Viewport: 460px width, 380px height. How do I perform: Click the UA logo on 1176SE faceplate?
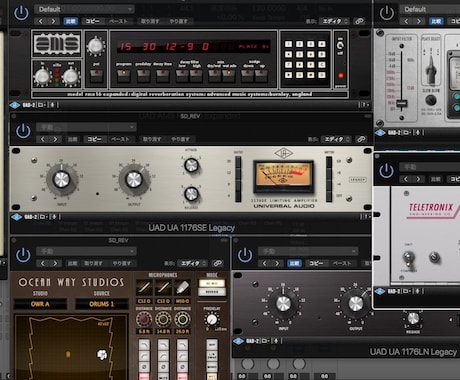pyautogui.click(x=284, y=153)
